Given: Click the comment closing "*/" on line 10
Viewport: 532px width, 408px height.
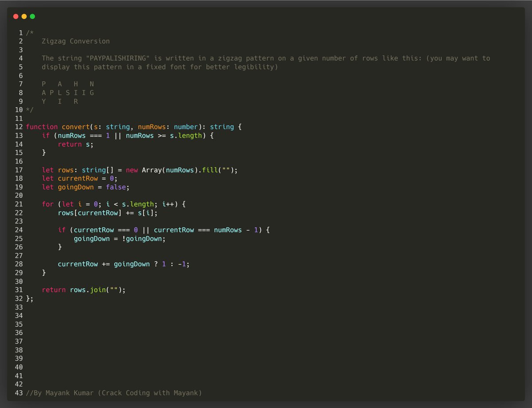Looking at the screenshot, I should (x=30, y=110).
